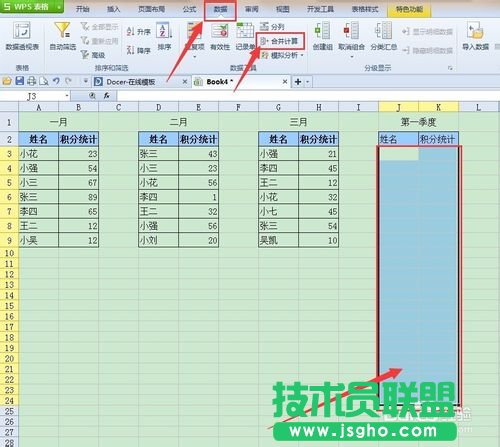500x447 pixels.
Task: Switch to the 插入 tab
Action: tap(113, 9)
